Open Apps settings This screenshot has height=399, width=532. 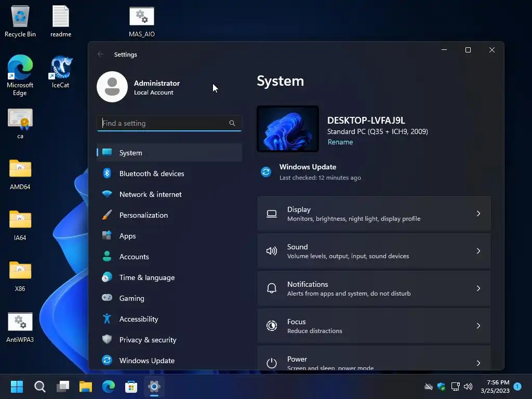pyautogui.click(x=169, y=236)
